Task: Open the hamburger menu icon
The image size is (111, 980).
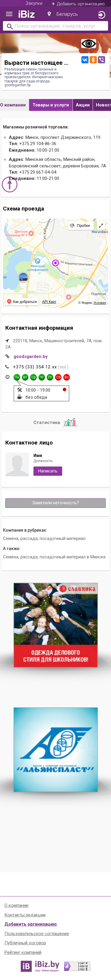Action: tap(9, 15)
